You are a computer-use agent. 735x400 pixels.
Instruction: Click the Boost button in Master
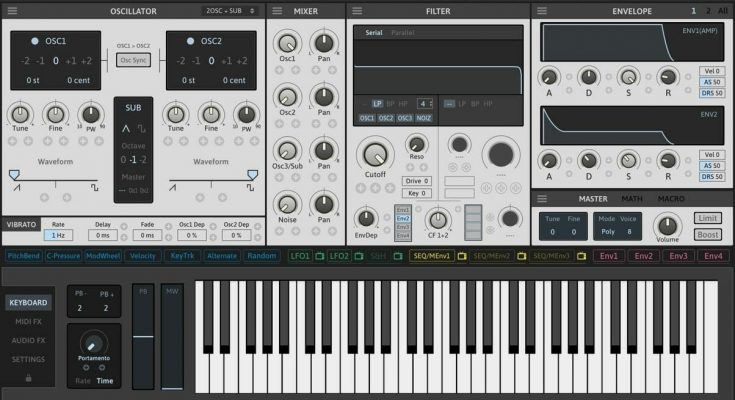coord(707,235)
